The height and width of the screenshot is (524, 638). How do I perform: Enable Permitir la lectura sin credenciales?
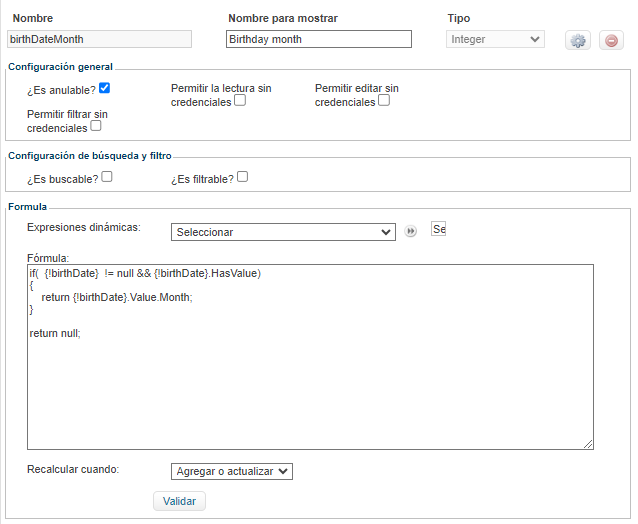click(x=240, y=101)
